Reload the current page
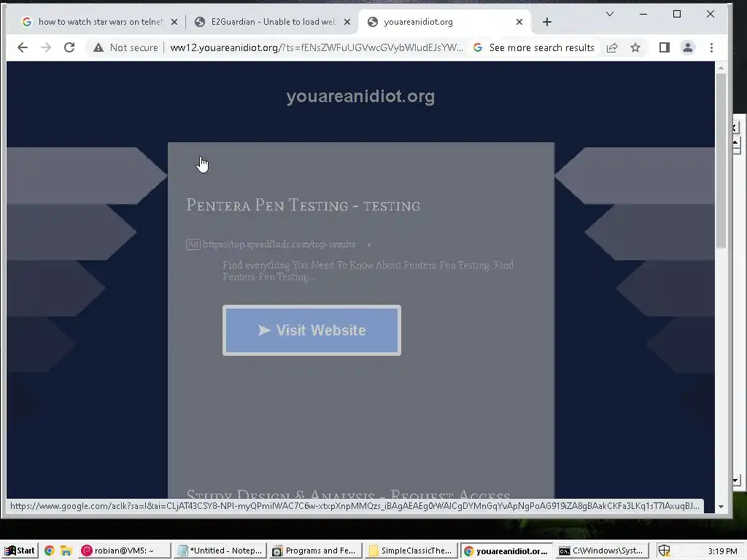Screen dimensions: 747x560 pos(69,47)
